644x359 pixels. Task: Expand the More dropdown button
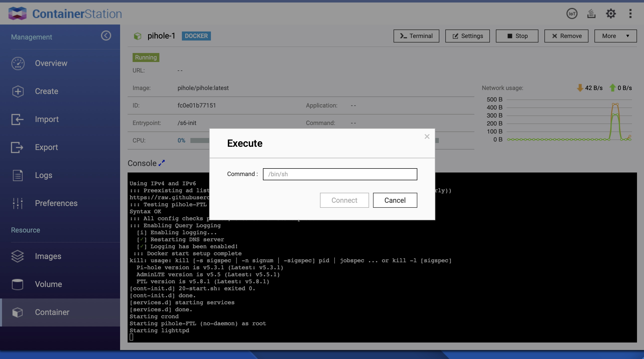tap(615, 36)
